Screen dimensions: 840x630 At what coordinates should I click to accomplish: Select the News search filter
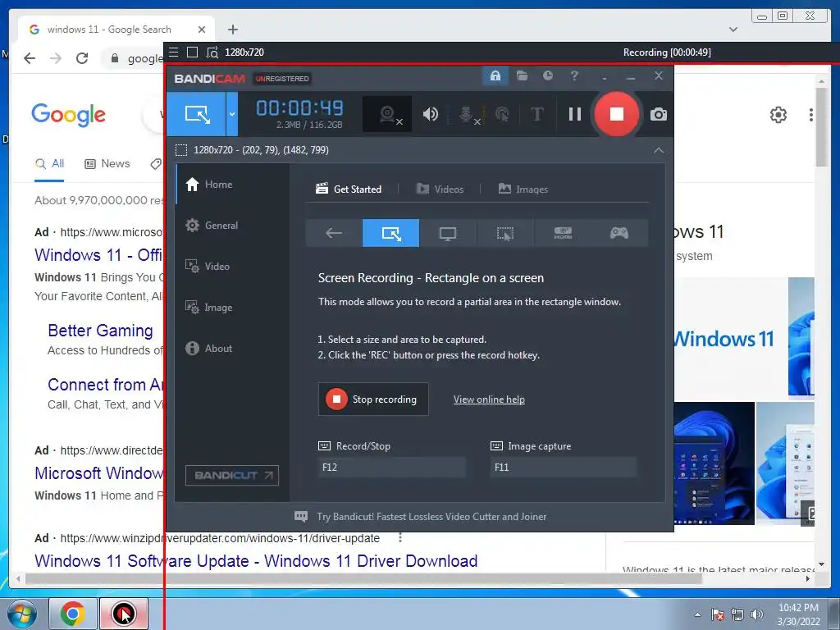[x=107, y=164]
